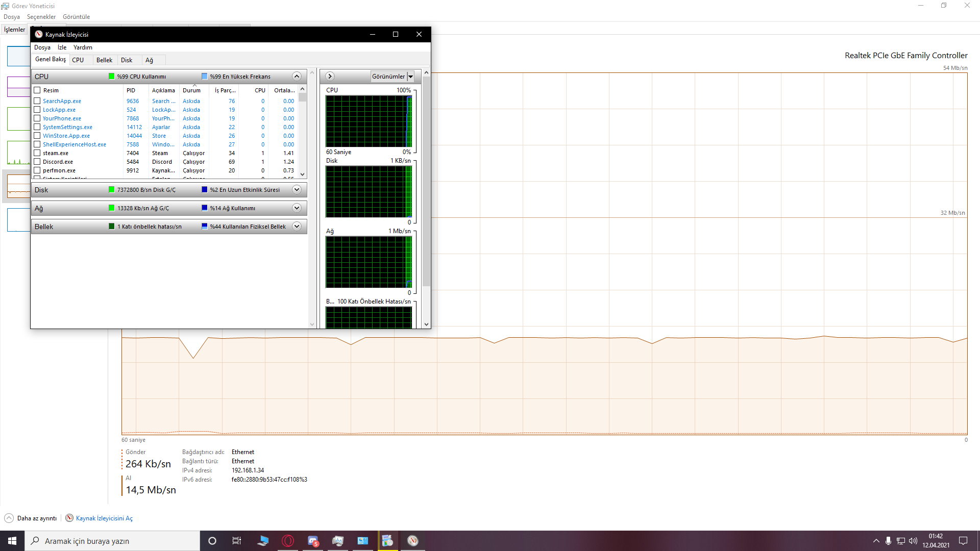Open the notification center icon
This screenshot has height=551, width=980.
[963, 541]
